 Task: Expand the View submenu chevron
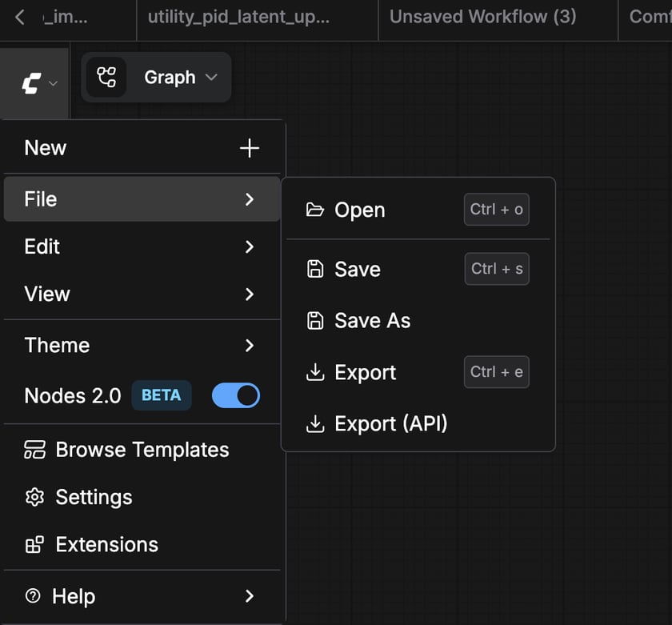[x=250, y=294]
